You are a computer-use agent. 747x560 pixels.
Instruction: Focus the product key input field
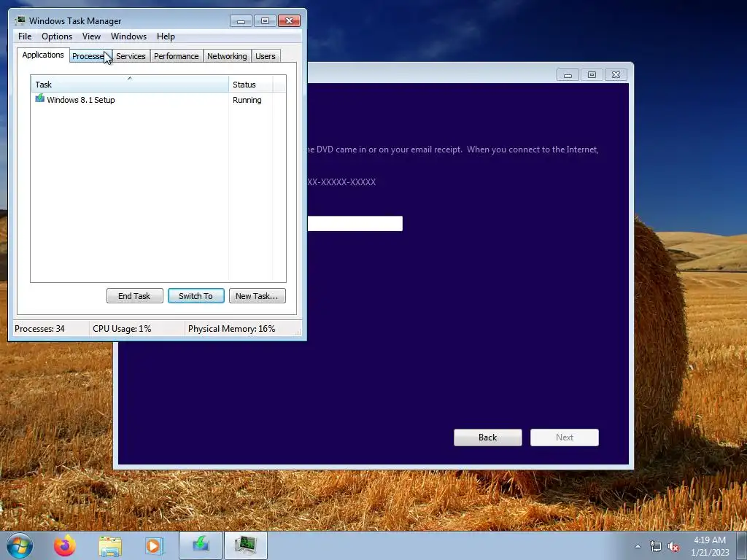[355, 223]
